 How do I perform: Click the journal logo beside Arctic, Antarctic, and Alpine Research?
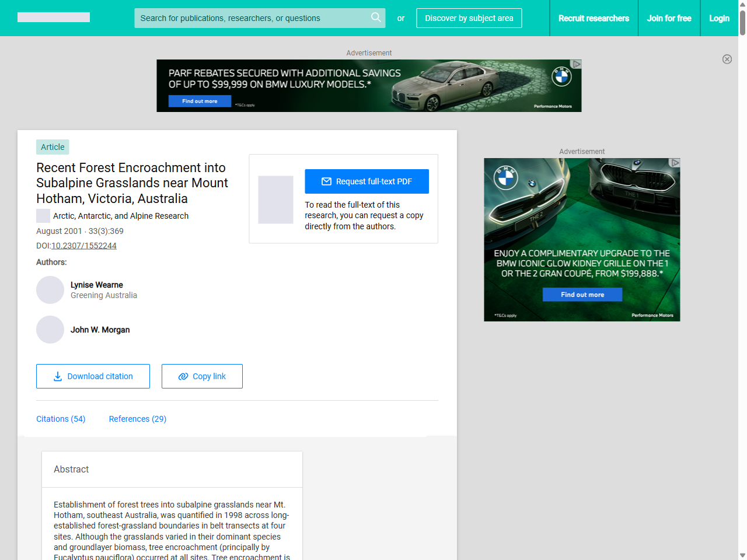(x=43, y=215)
